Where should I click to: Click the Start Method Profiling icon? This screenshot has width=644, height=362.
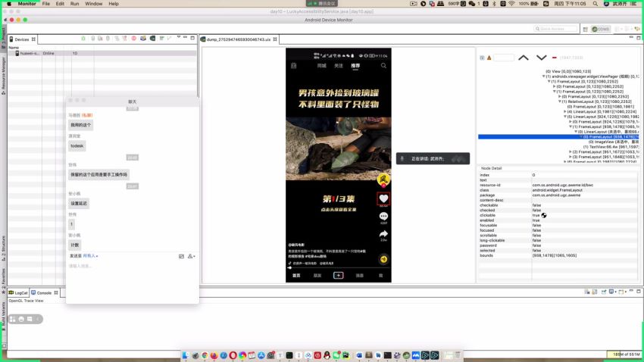coord(124,39)
